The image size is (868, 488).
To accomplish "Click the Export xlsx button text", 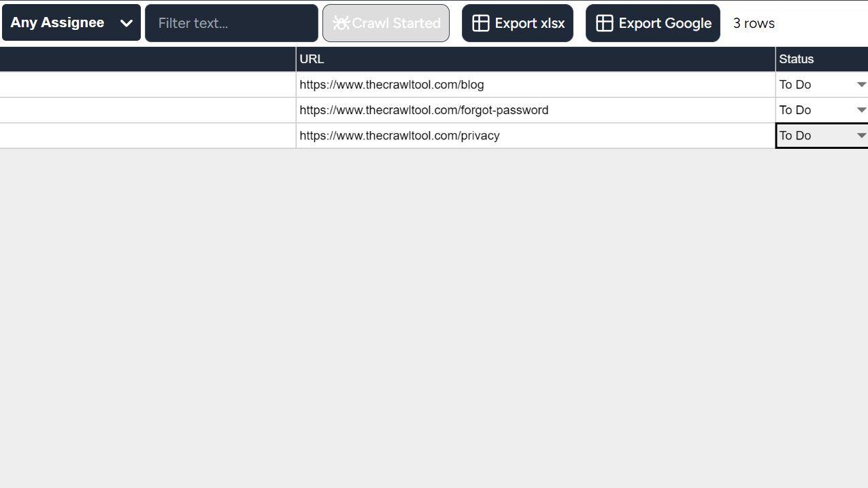I will [529, 23].
